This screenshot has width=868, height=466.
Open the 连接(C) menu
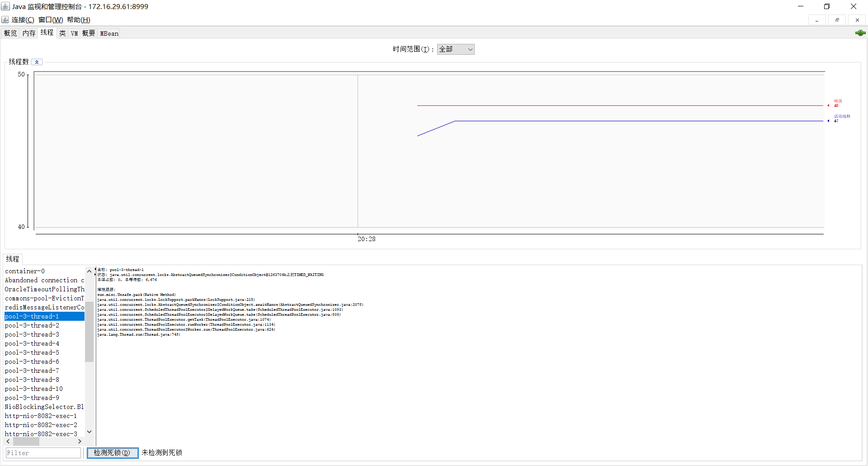click(x=23, y=20)
